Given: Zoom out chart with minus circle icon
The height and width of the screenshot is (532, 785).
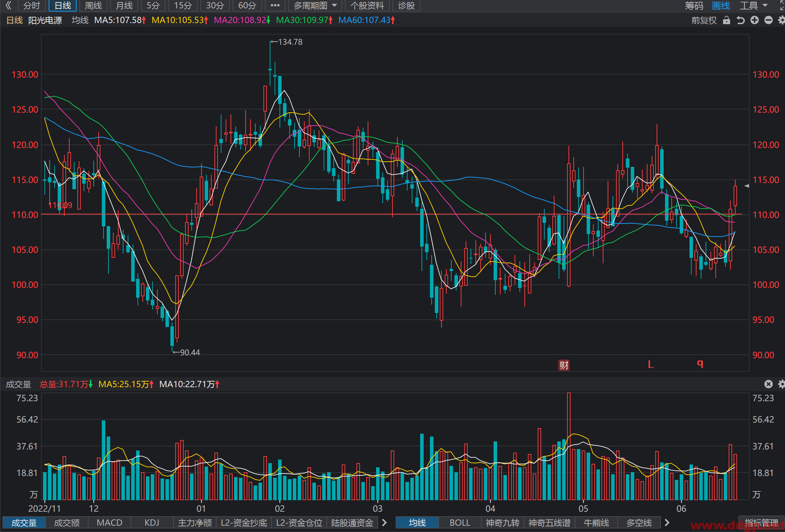Looking at the screenshot, I should coord(769,20).
